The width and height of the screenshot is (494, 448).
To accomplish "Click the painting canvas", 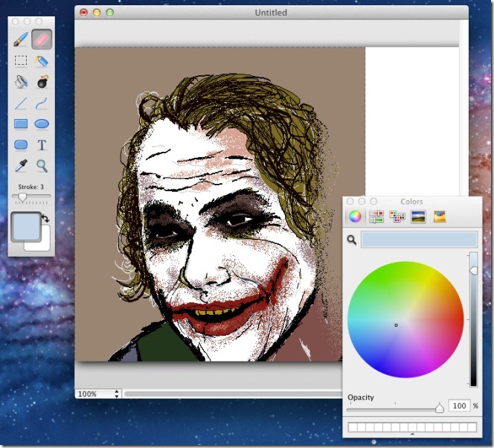I will point(219,204).
